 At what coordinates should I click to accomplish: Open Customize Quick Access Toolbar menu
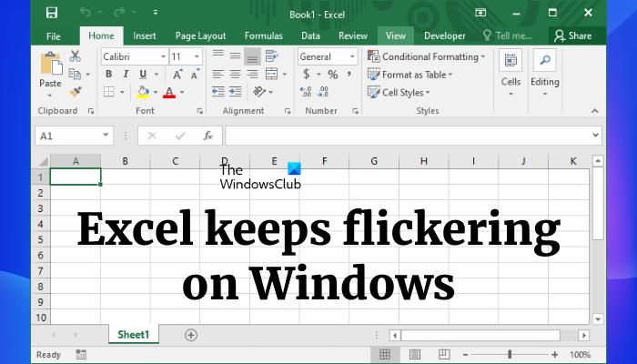pyautogui.click(x=156, y=13)
